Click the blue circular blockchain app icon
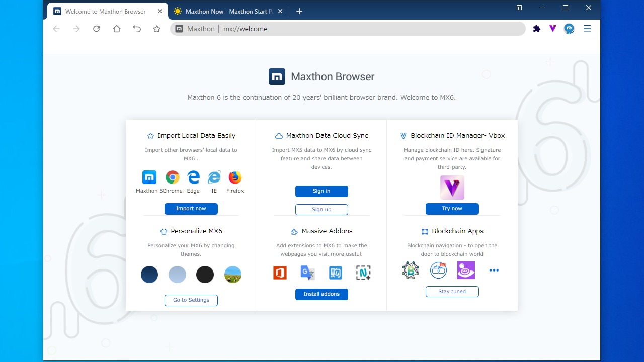The width and height of the screenshot is (644, 362). click(439, 270)
